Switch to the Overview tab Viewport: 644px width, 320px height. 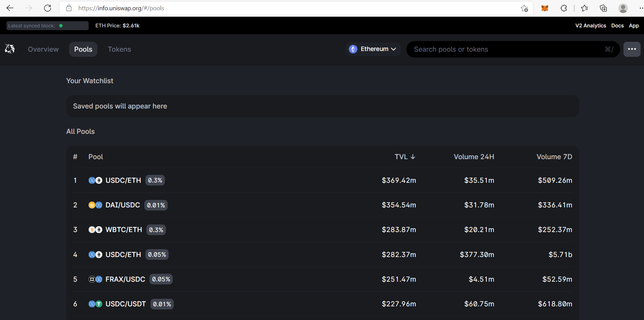43,49
